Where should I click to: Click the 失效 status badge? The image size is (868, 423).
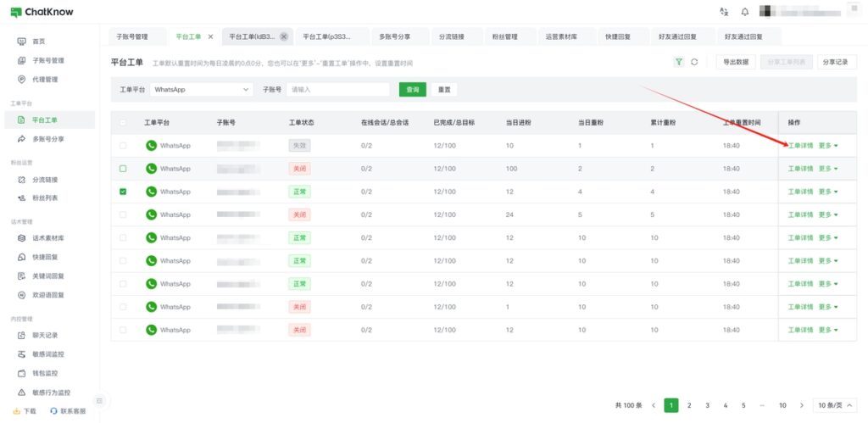pyautogui.click(x=299, y=146)
